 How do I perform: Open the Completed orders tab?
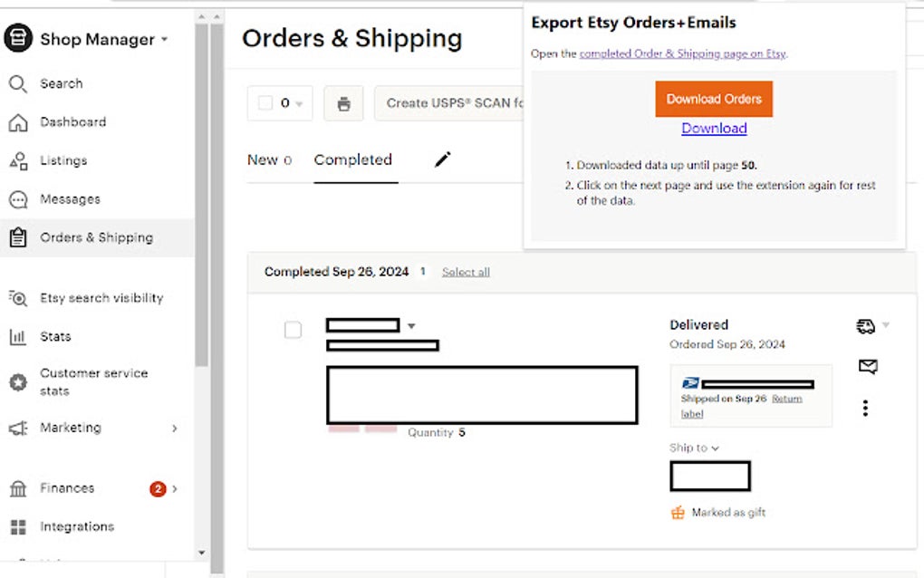click(353, 159)
